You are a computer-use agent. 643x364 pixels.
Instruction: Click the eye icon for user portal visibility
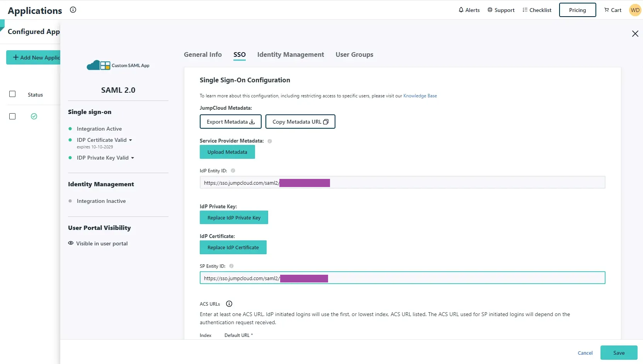(71, 243)
